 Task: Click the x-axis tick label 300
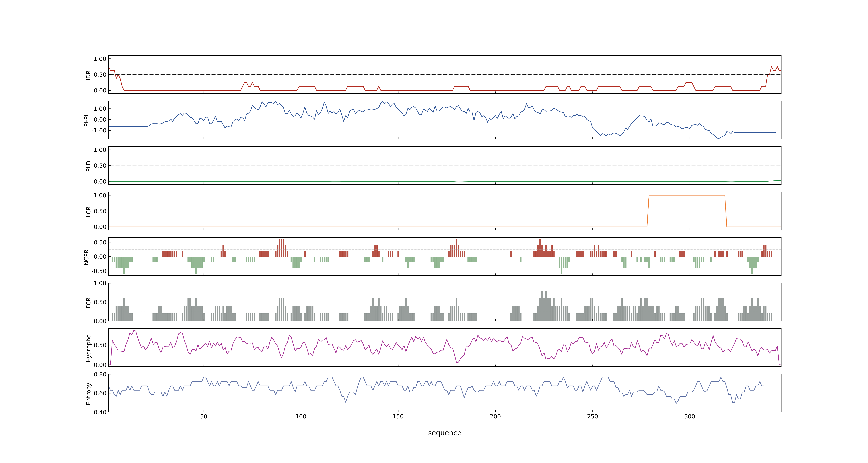click(690, 416)
